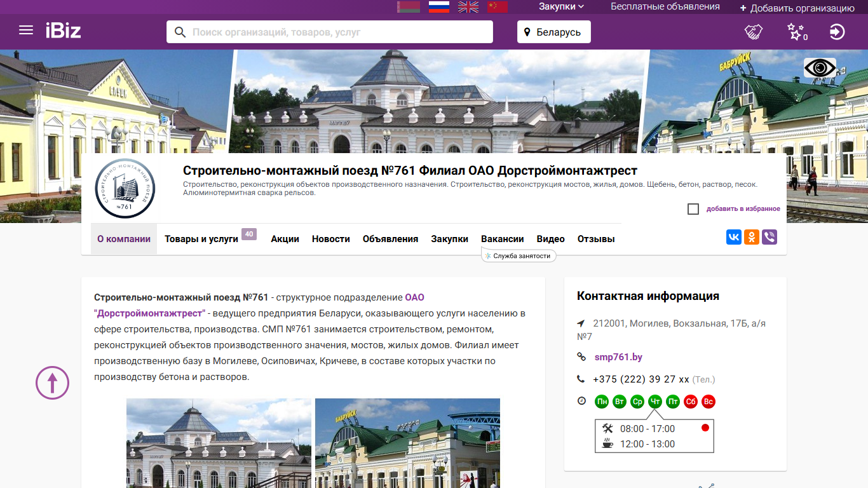
Task: Click the lunch break cup icon
Action: coord(607,444)
